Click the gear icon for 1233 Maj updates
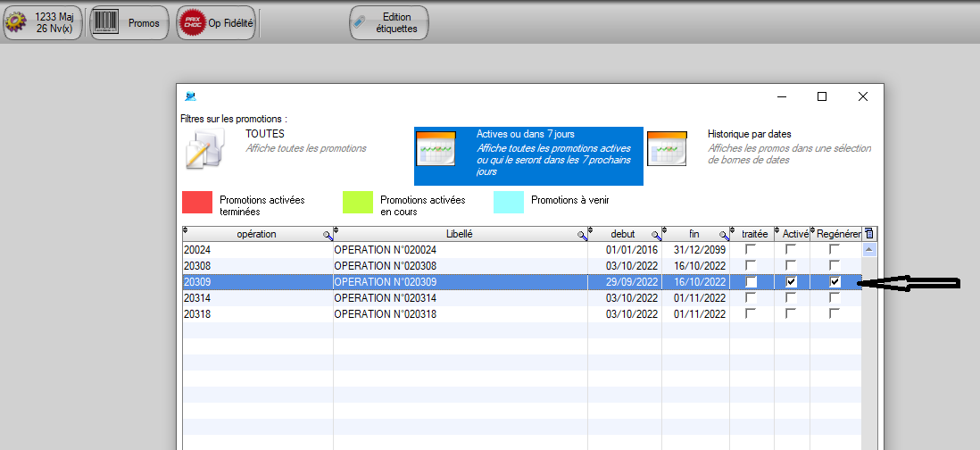Viewport: 980px width, 450px height. pyautogui.click(x=18, y=23)
